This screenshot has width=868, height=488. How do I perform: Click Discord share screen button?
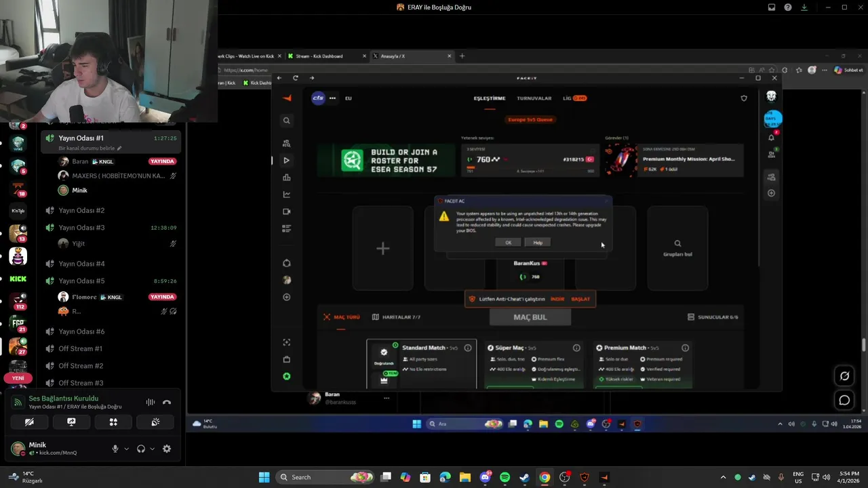click(x=71, y=422)
